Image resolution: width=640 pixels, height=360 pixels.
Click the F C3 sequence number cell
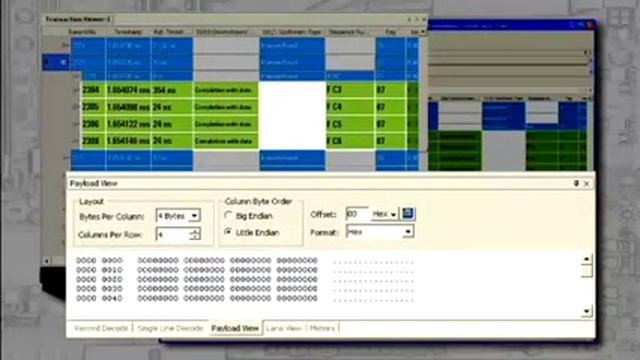[x=350, y=90]
